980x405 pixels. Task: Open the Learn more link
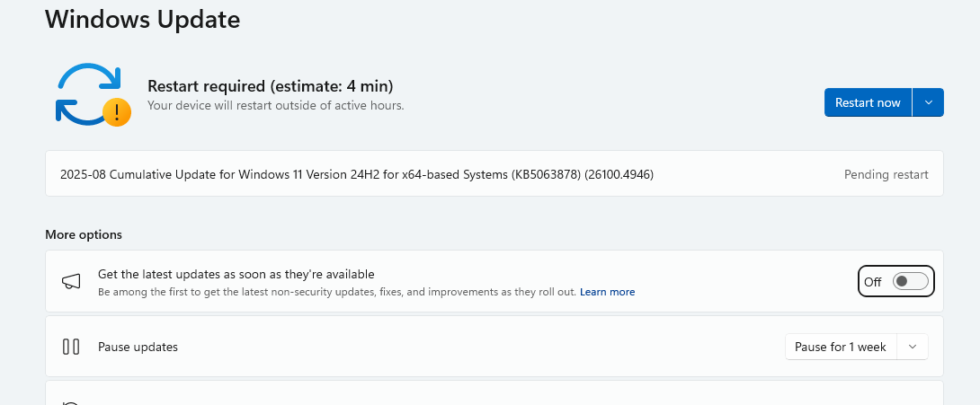(607, 292)
